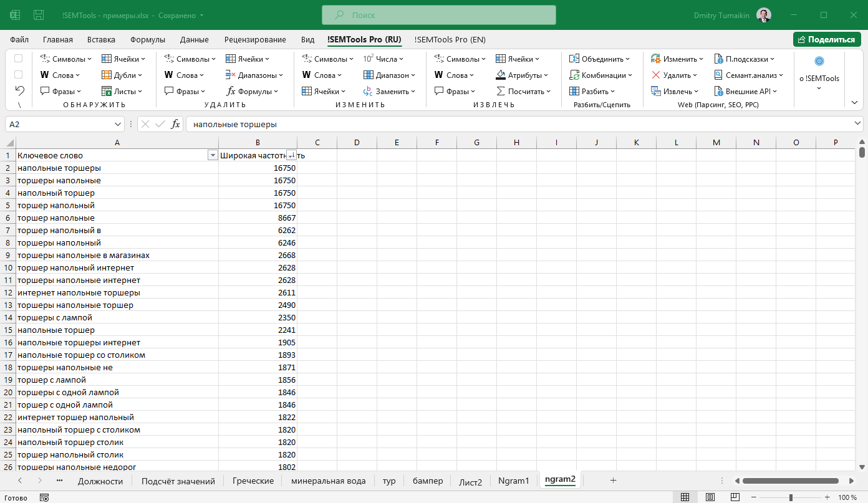868x503 pixels.
Task: Click Dmitry Tumaikin account avatar
Action: pyautogui.click(x=763, y=15)
